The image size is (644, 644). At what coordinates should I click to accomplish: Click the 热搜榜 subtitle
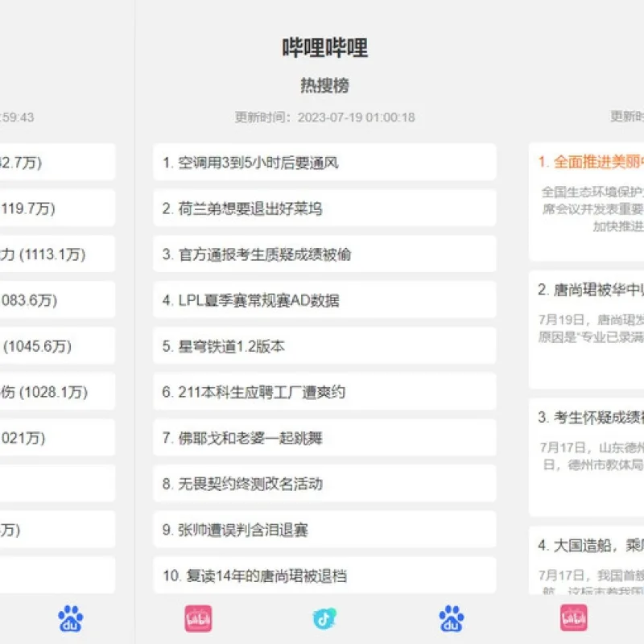pos(324,85)
